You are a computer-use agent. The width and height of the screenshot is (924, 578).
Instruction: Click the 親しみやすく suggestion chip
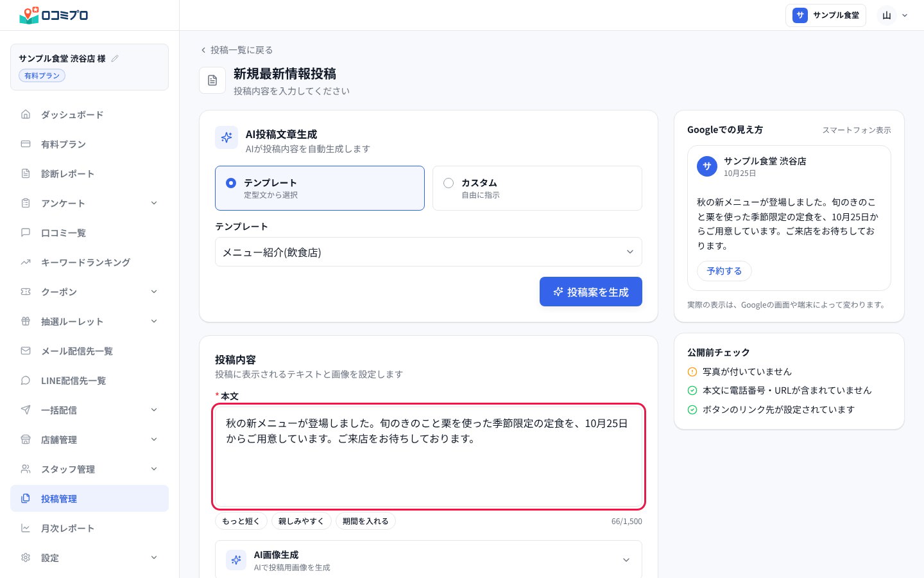pos(302,521)
